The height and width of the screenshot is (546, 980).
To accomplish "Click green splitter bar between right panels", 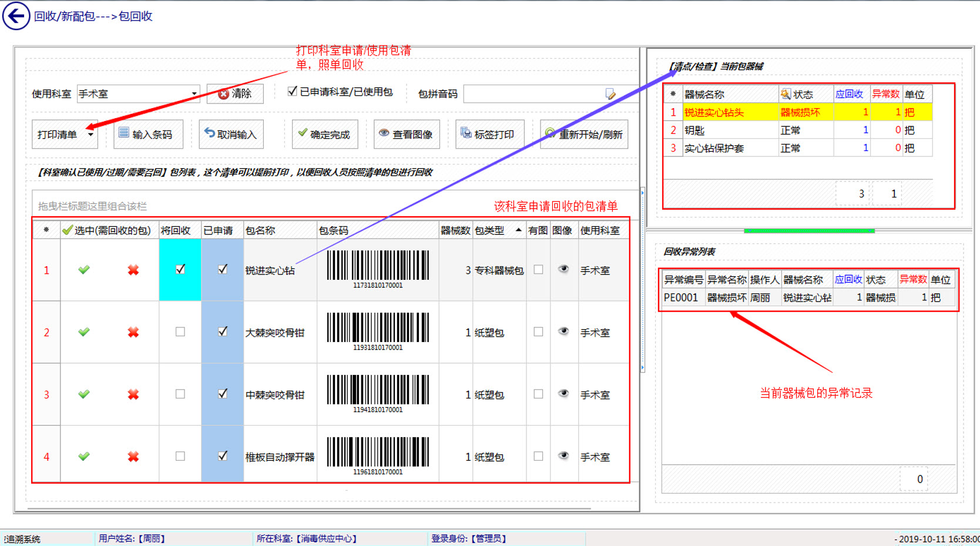I will (x=809, y=231).
